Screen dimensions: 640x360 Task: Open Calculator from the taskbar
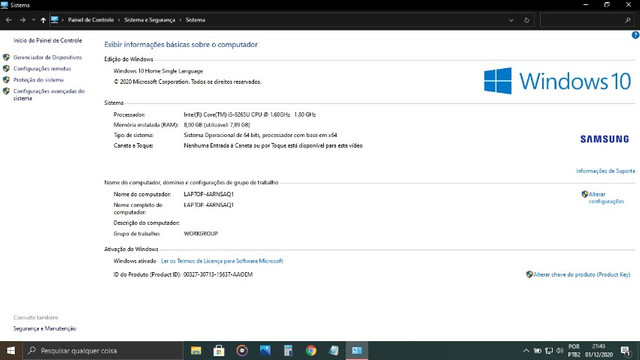coord(288,351)
